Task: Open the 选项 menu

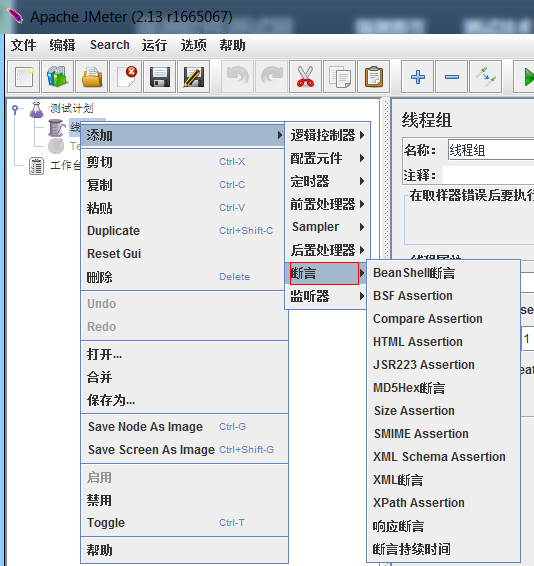Action: (x=194, y=45)
